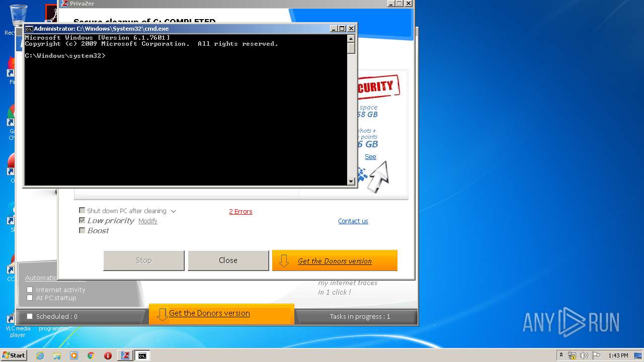Click the orange download arrow on Donors button
The width and height of the screenshot is (644, 362).
tap(284, 260)
